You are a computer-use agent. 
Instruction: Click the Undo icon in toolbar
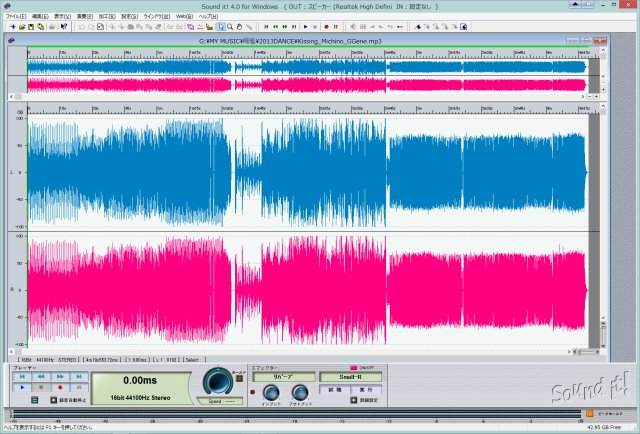point(82,27)
